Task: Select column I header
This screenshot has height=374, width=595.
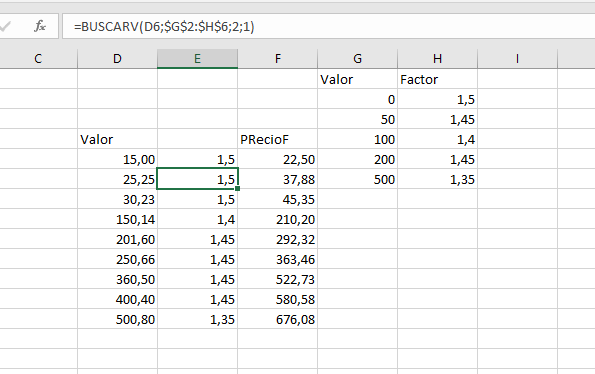Action: click(x=517, y=59)
